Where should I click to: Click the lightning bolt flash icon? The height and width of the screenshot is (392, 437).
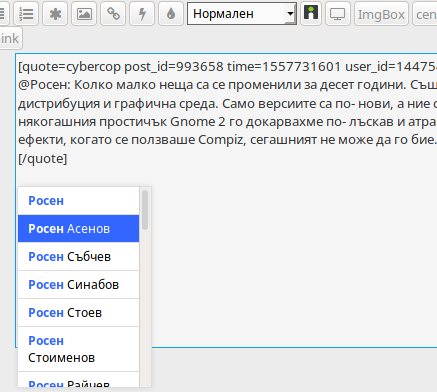[x=142, y=14]
